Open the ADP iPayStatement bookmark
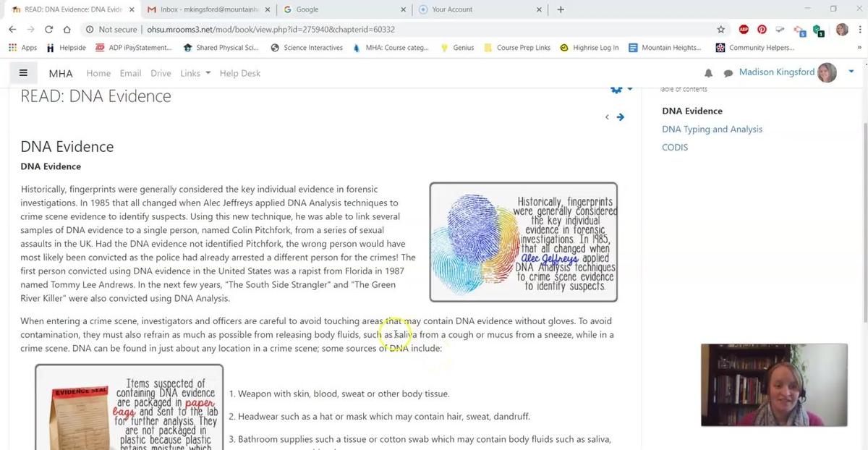The height and width of the screenshot is (450, 868). (x=133, y=48)
